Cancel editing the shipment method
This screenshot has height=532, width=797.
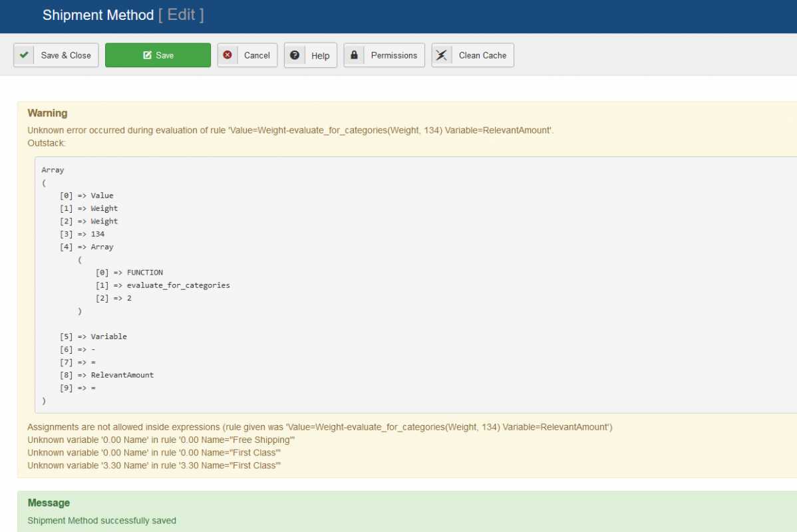(x=256, y=55)
